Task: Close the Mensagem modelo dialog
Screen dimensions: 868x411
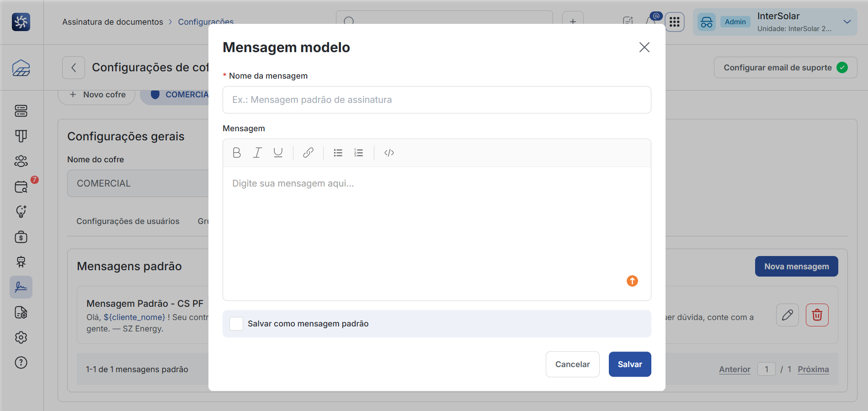Action: click(644, 47)
